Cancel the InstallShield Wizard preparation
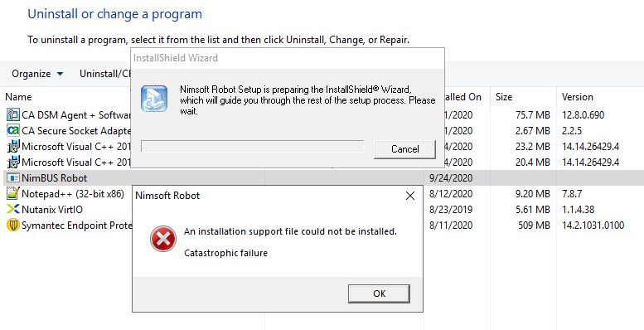This screenshot has width=644, height=330. click(x=404, y=149)
